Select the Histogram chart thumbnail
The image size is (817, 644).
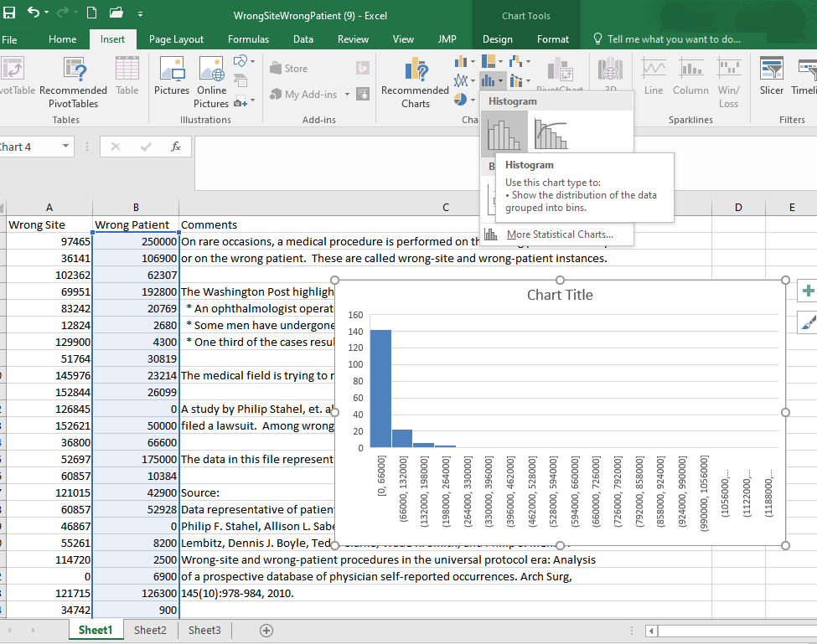pyautogui.click(x=504, y=133)
